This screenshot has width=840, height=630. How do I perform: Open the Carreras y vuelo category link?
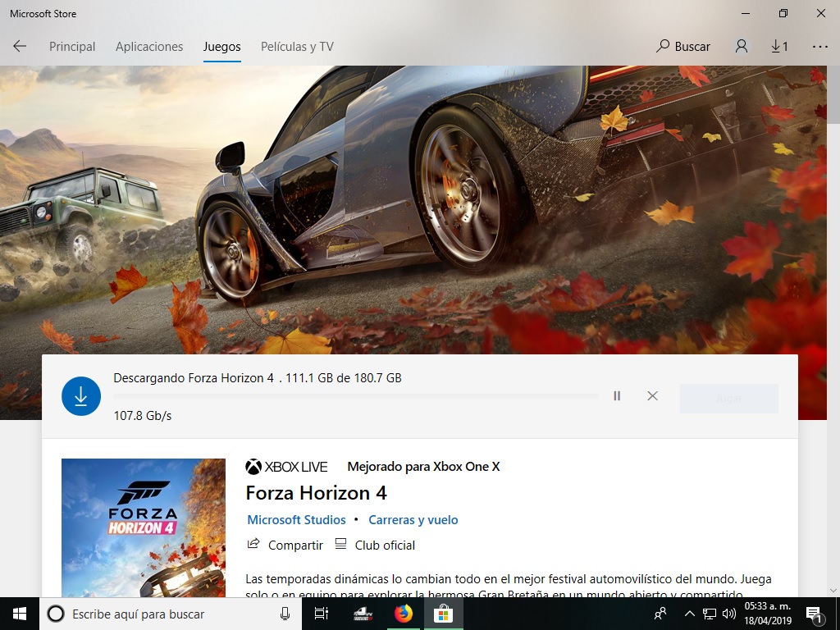[x=413, y=519]
